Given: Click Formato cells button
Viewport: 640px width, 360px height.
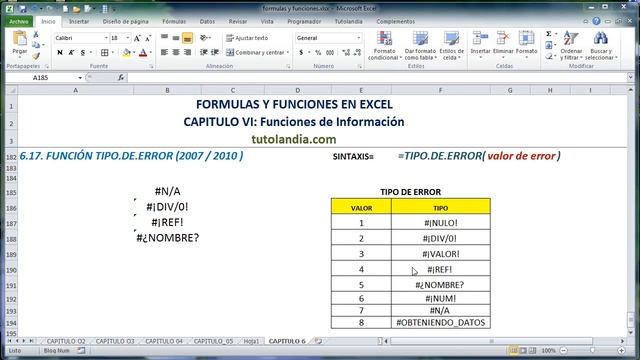Looking at the screenshot, I should pos(526,44).
